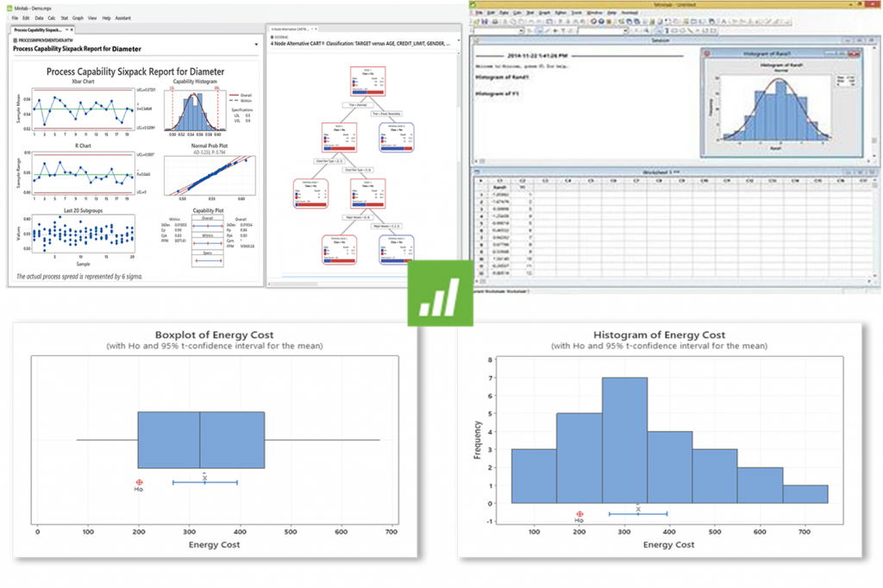Open the Stat menu in Demo.mpx window

tap(65, 17)
